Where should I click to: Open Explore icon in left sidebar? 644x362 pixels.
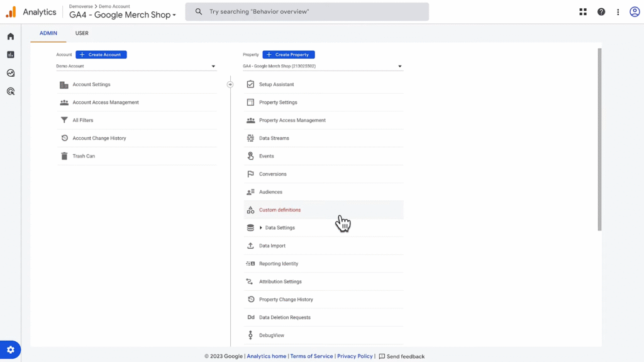(x=11, y=73)
